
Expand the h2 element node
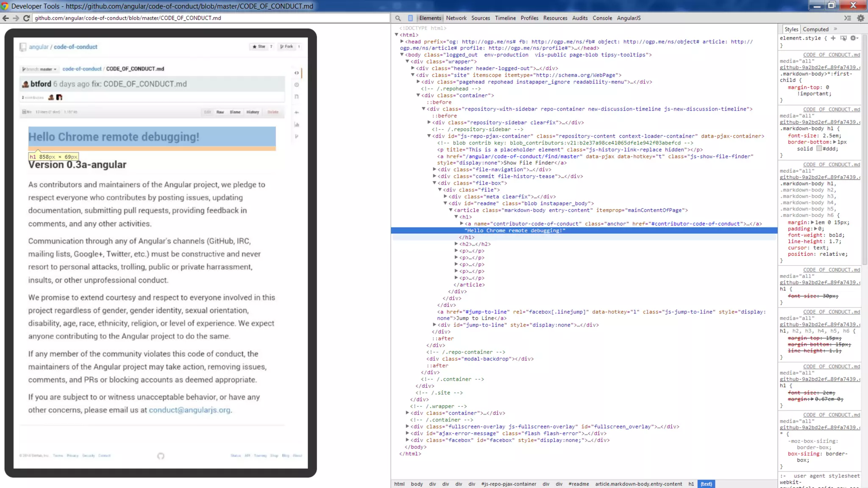pos(456,244)
